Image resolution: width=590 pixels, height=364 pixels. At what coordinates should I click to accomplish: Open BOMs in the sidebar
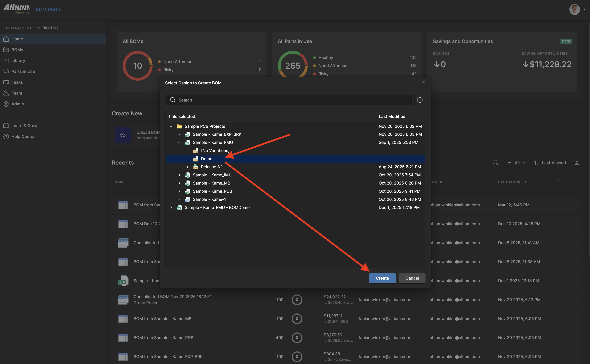53,50
